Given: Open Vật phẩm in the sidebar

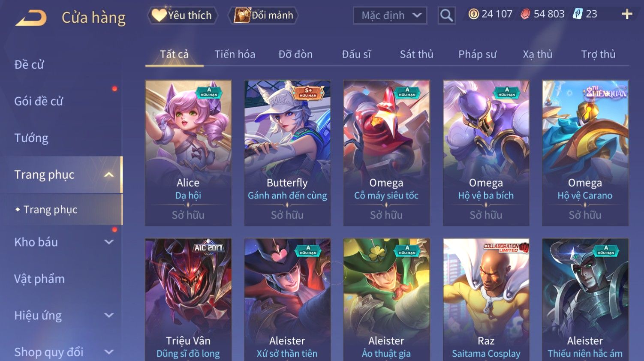Looking at the screenshot, I should point(39,279).
